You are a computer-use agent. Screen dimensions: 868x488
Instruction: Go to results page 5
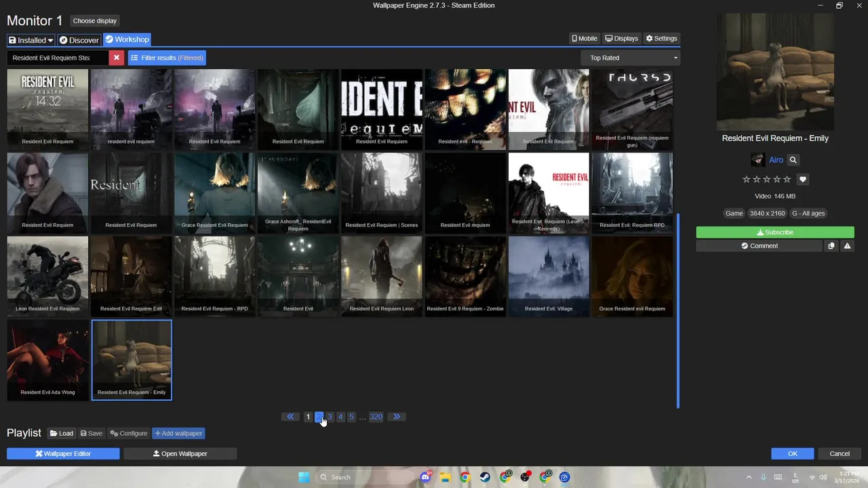click(x=351, y=417)
